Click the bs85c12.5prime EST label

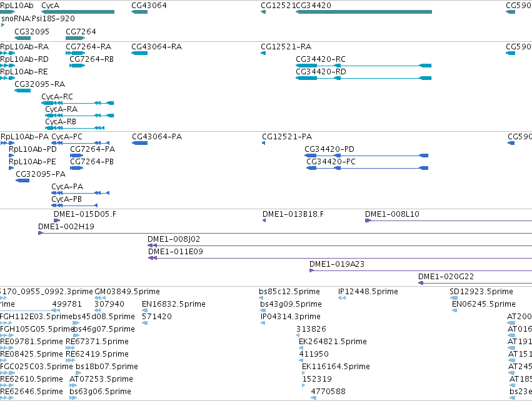point(289,292)
